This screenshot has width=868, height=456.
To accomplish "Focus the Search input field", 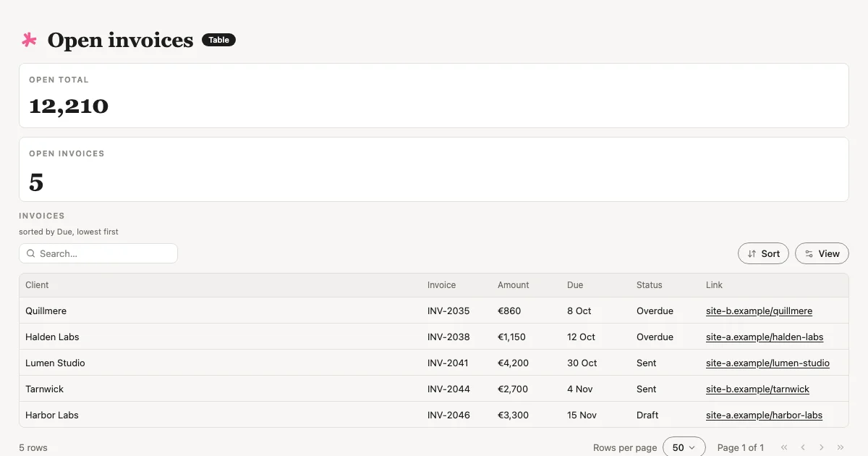I will pos(98,253).
